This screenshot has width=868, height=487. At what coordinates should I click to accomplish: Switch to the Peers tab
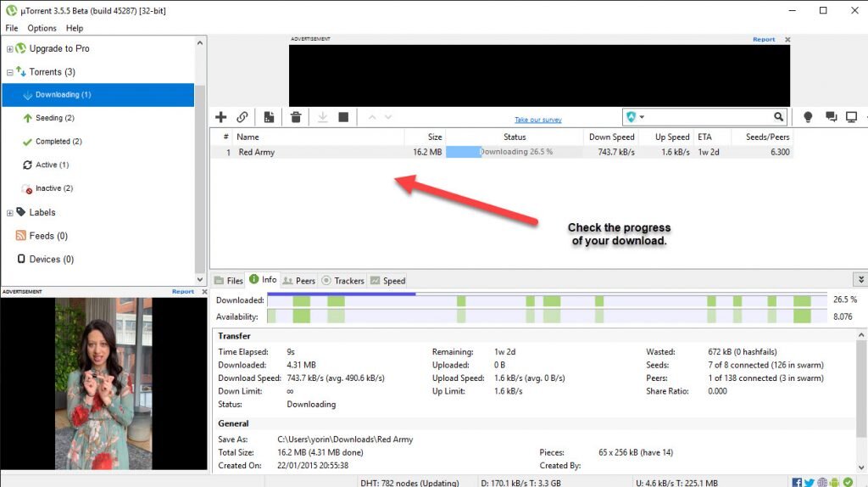tap(299, 280)
